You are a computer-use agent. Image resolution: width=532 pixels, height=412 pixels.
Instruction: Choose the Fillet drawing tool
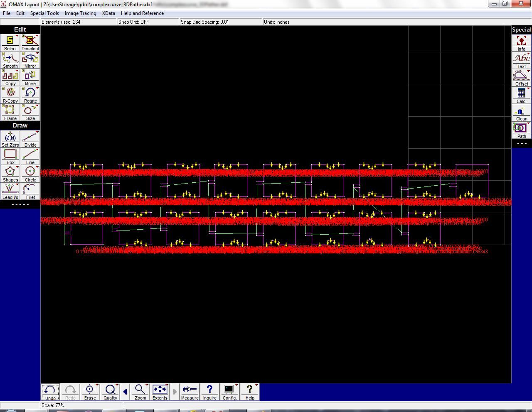pyautogui.click(x=30, y=192)
